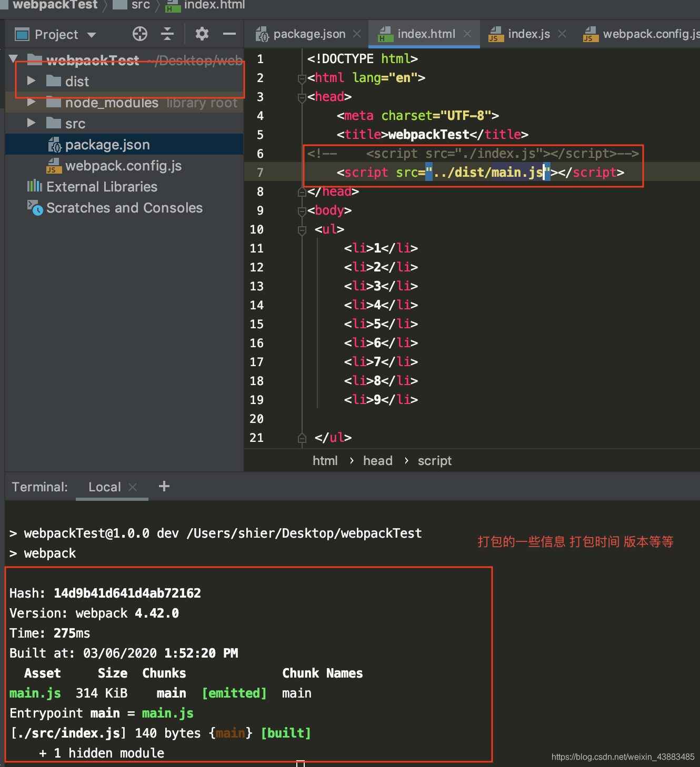Click Version: webpack 4.42.0 line

94,613
